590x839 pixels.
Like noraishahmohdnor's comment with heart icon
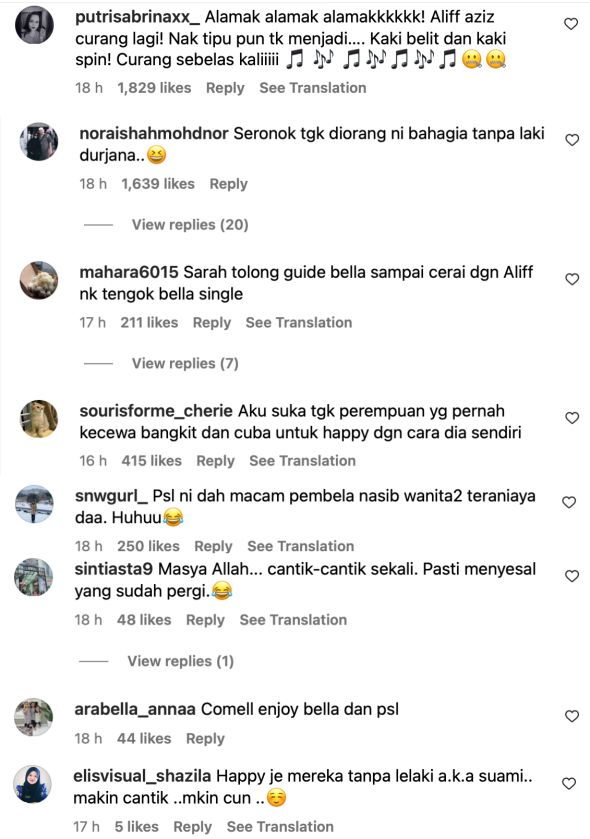572,140
